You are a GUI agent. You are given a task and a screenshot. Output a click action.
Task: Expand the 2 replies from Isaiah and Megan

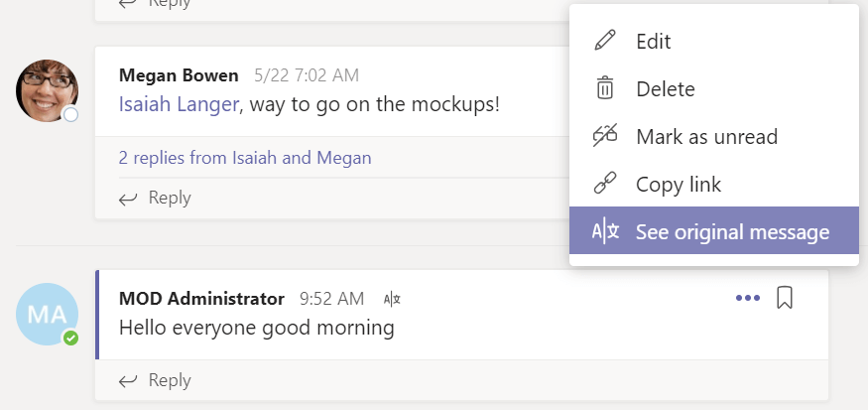(x=245, y=157)
